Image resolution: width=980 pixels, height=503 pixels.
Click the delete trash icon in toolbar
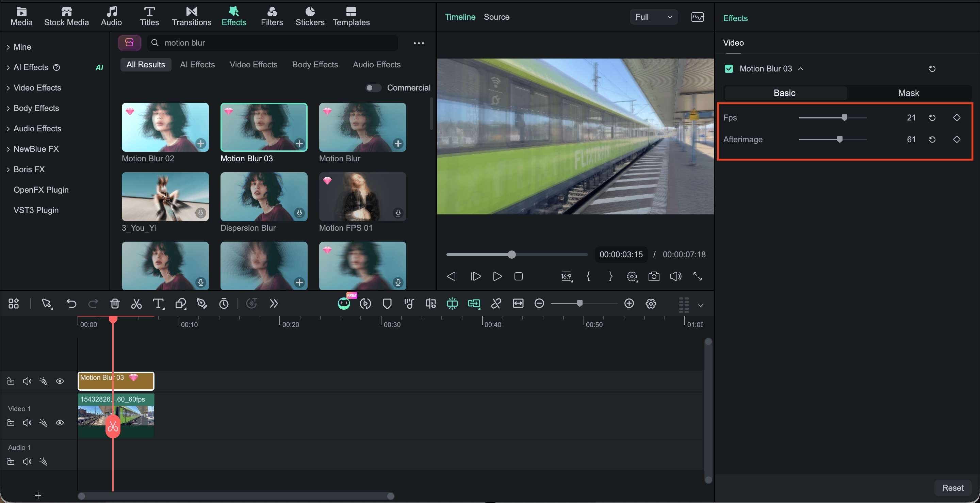pyautogui.click(x=115, y=304)
